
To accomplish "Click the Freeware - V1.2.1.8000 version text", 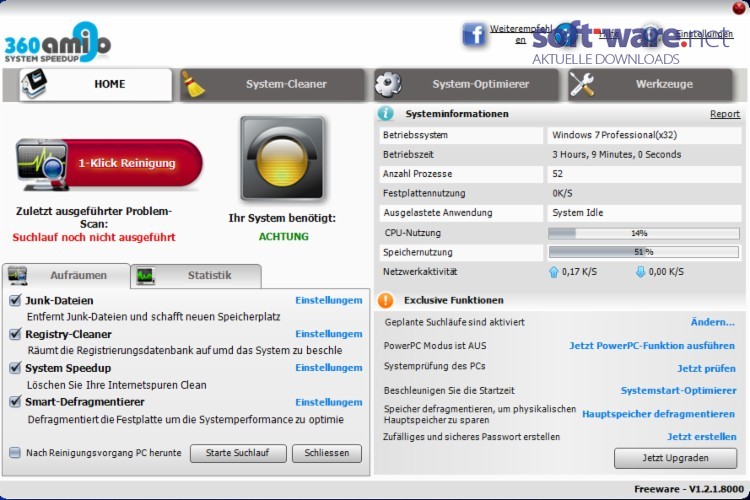I will tap(689, 489).
